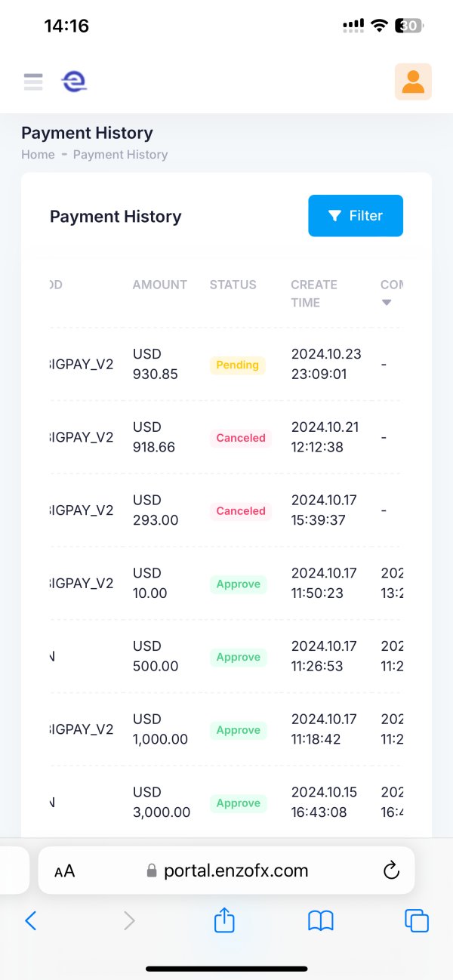The height and width of the screenshot is (980, 453).
Task: Go back with Safari back arrow
Action: pos(31,920)
